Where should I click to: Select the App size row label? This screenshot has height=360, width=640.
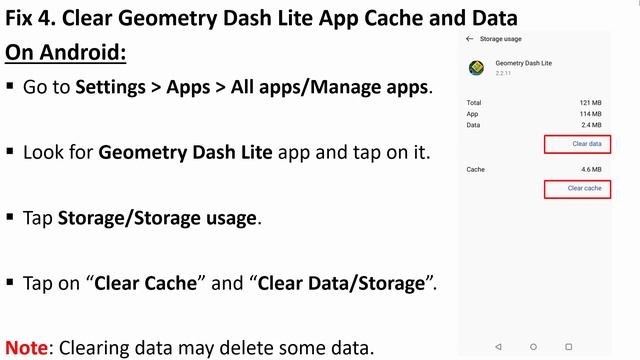pyautogui.click(x=472, y=114)
